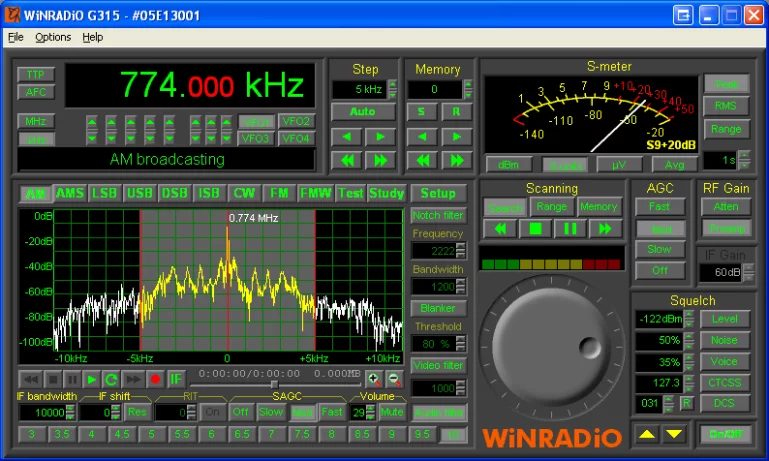
Task: Click the Setup button
Action: [437, 193]
